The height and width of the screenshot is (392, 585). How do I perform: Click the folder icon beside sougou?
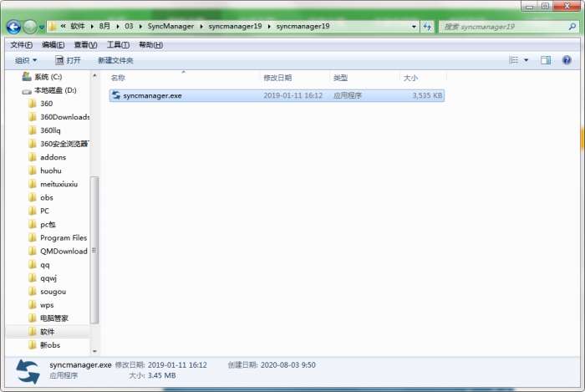(33, 292)
